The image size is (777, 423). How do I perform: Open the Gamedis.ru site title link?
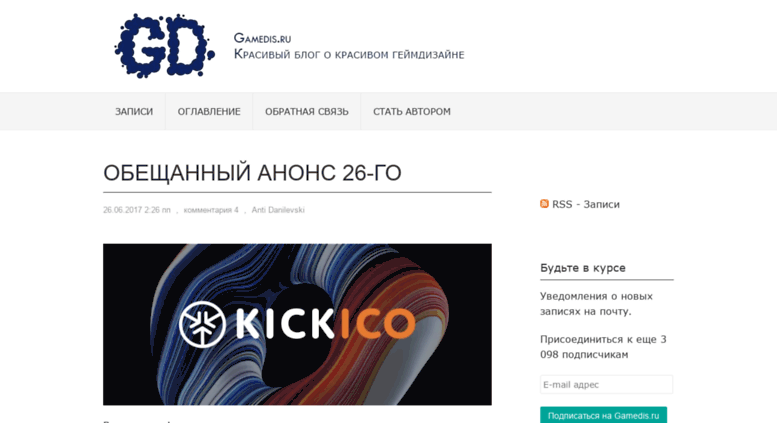point(262,38)
